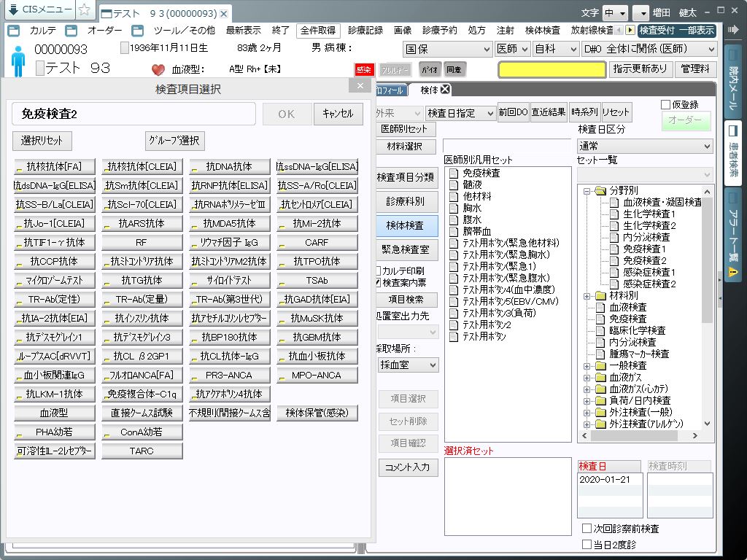Click the blue patient figure icon
Screen dimensions: 747x560
[18, 61]
